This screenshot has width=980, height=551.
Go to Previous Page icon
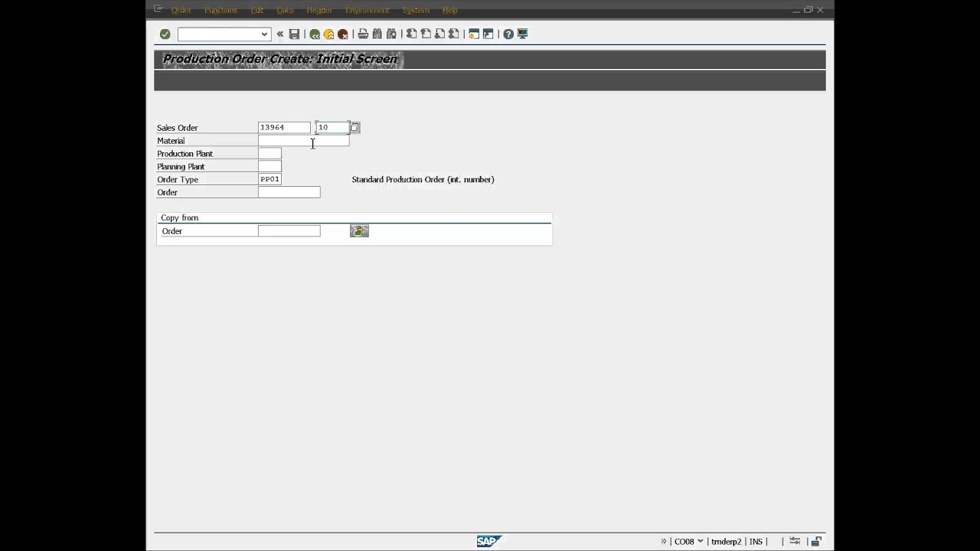tap(426, 34)
